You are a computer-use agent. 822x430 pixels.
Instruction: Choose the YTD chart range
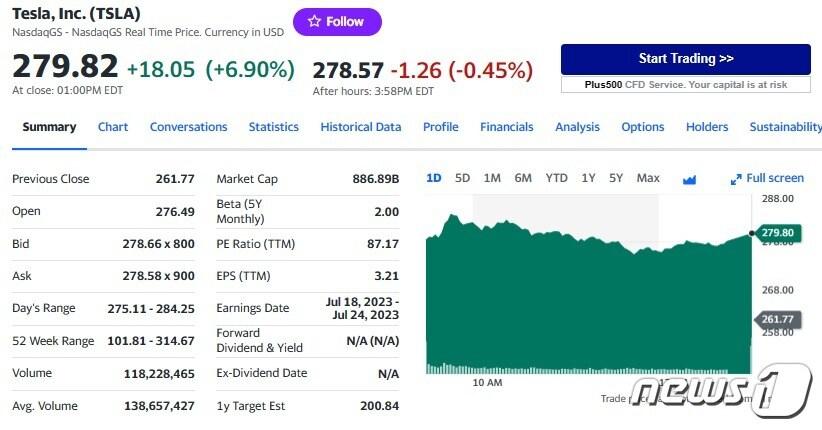(x=556, y=178)
